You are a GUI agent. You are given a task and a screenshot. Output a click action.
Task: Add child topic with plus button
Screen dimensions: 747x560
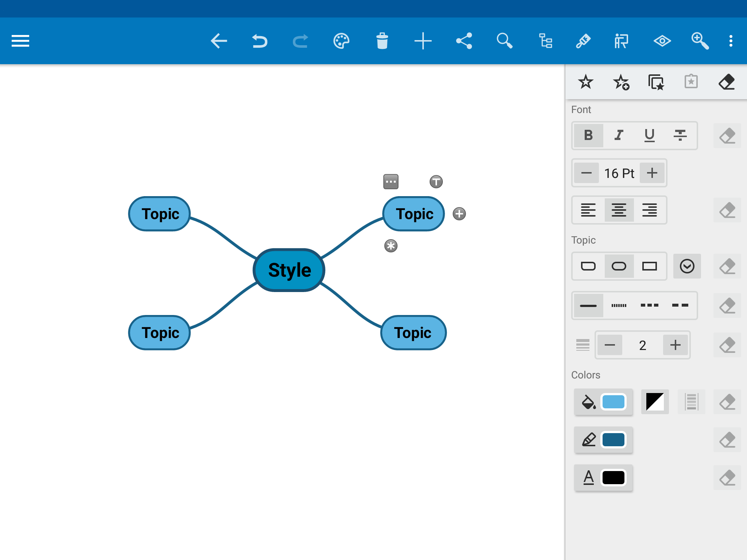pos(459,214)
